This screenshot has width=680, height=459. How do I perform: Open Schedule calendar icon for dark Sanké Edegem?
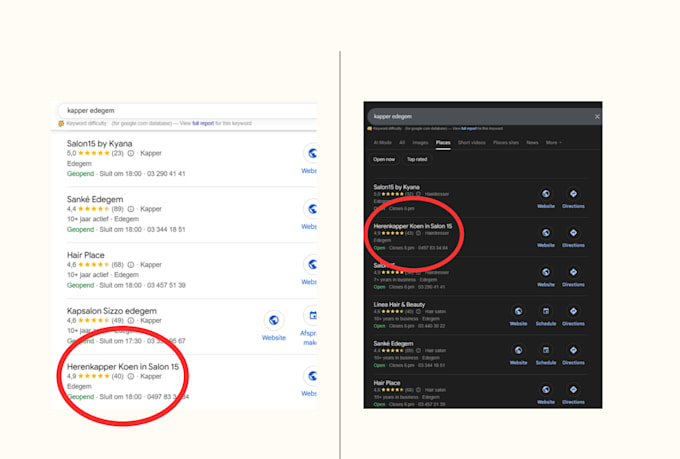pos(546,350)
